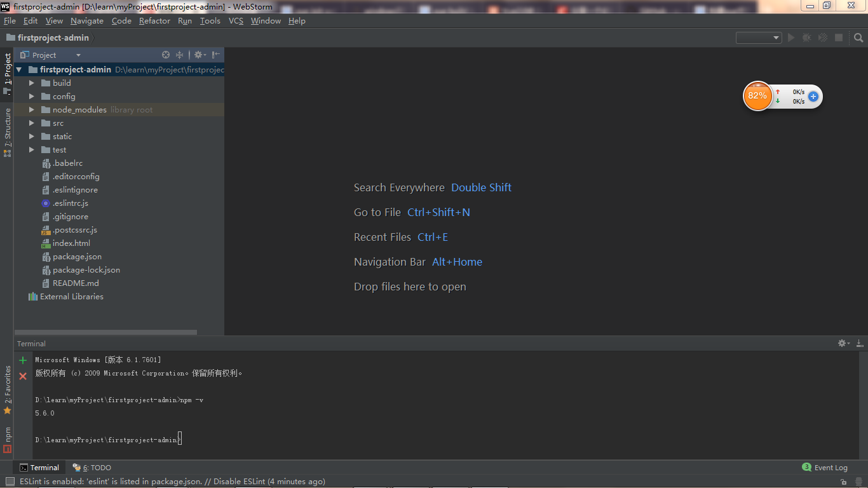The image size is (868, 488).
Task: Hide the Project panel with hide icon
Action: (x=216, y=55)
